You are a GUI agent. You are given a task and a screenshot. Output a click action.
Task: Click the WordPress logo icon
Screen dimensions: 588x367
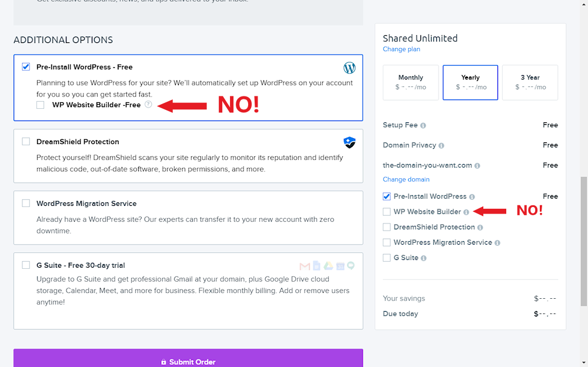(x=350, y=68)
